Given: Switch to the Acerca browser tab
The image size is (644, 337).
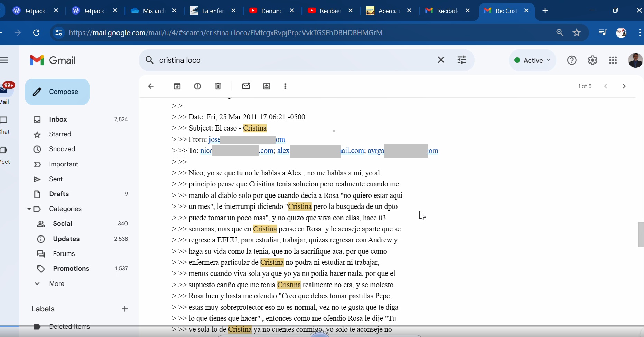Looking at the screenshot, I should point(387,11).
